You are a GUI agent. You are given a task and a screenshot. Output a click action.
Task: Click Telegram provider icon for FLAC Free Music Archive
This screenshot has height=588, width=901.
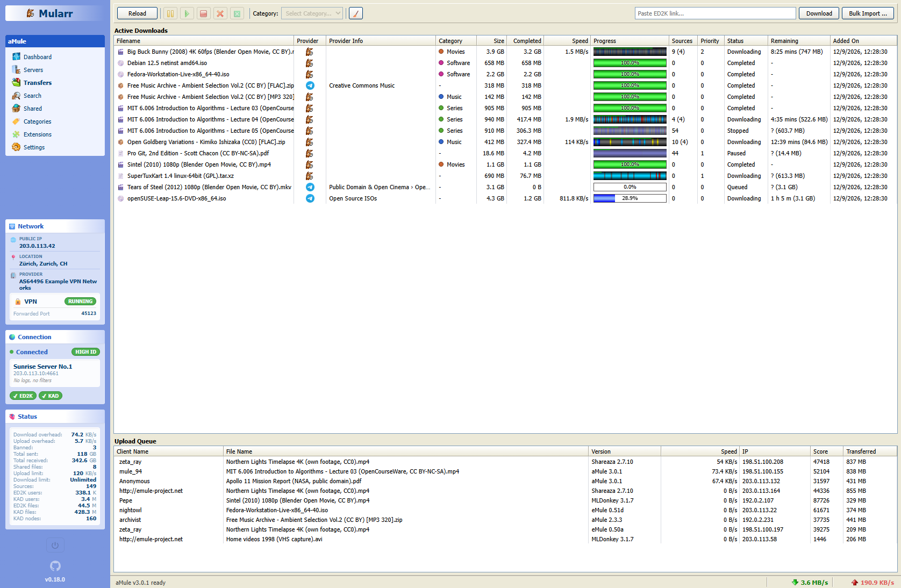(310, 85)
